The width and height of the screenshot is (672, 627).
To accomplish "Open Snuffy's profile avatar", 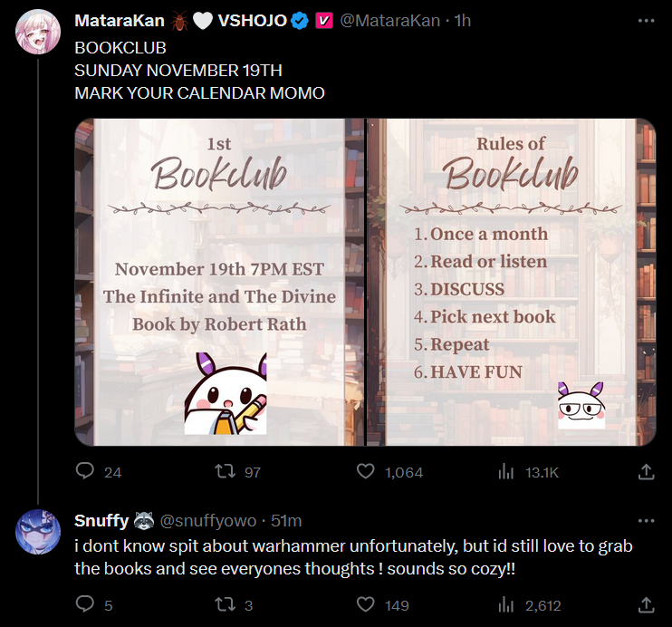I will [38, 532].
